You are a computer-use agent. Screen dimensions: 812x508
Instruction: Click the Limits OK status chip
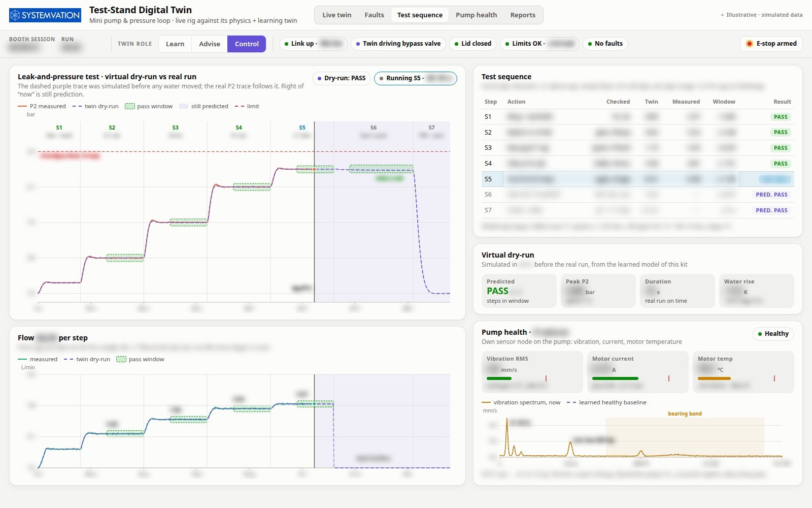539,44
